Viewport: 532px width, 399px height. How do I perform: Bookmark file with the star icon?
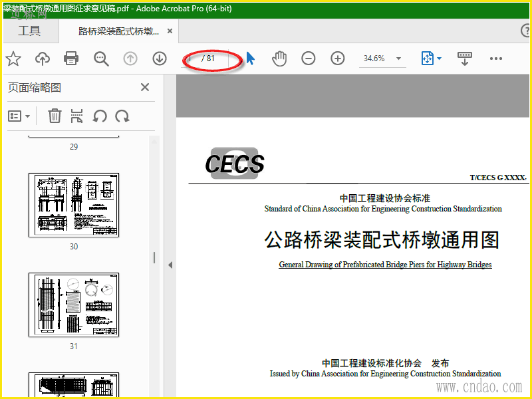coord(13,59)
